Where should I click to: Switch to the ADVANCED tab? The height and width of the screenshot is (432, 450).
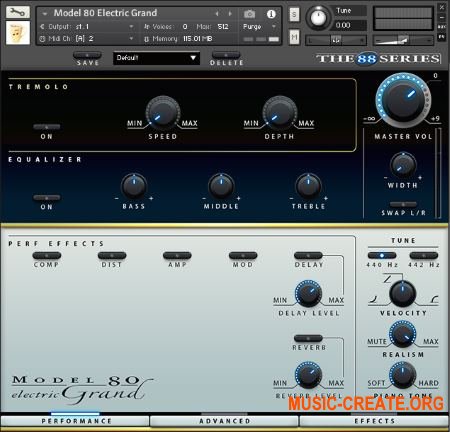coord(225,421)
